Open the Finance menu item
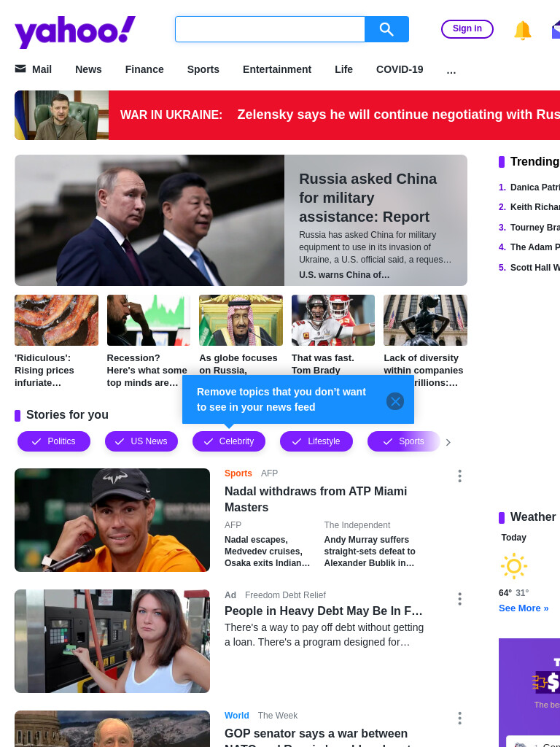Screen dimensions: 560x747 point(144,69)
